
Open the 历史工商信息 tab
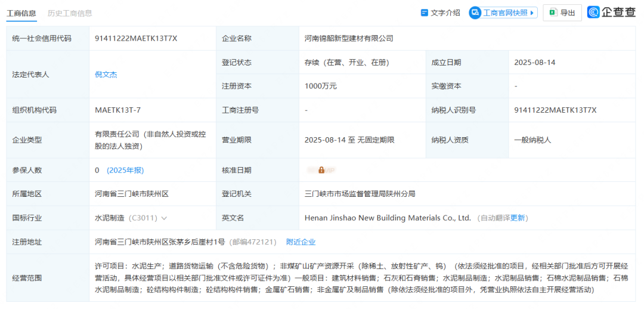click(70, 13)
